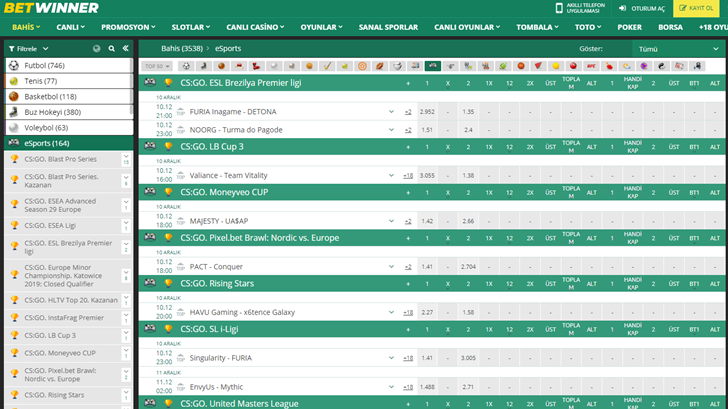Select Buz Hokeyi (380) in the sidebar
This screenshot has width=728, height=409.
[x=69, y=112]
